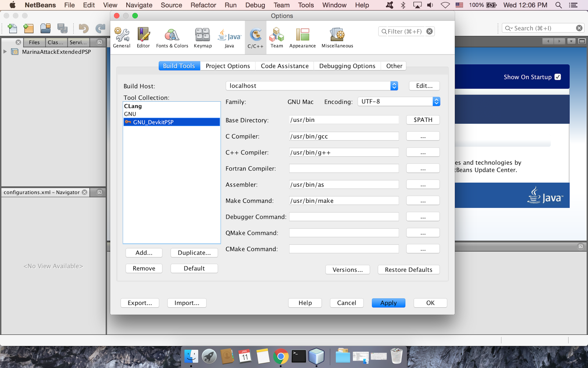
Task: Click the Open Project toolbar icon
Action: pos(46,28)
